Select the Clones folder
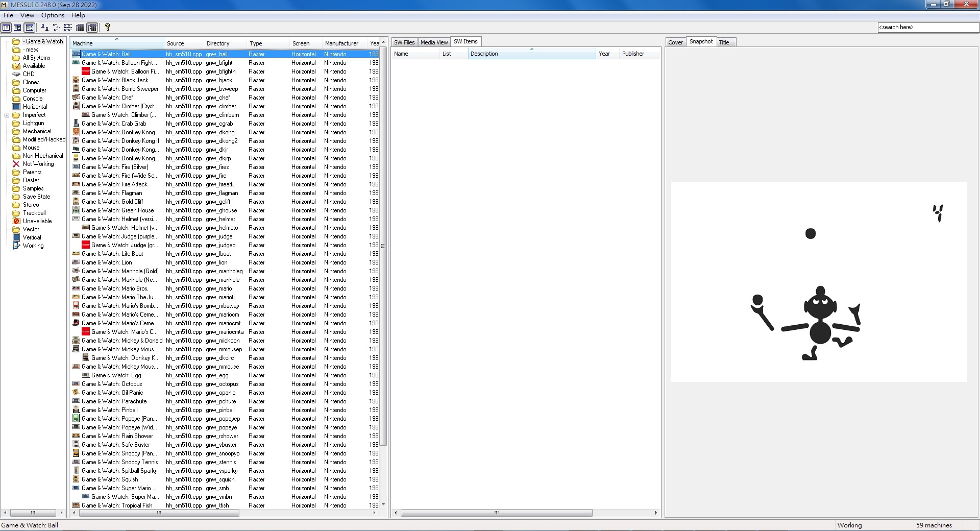This screenshot has height=531, width=980. 26,82
